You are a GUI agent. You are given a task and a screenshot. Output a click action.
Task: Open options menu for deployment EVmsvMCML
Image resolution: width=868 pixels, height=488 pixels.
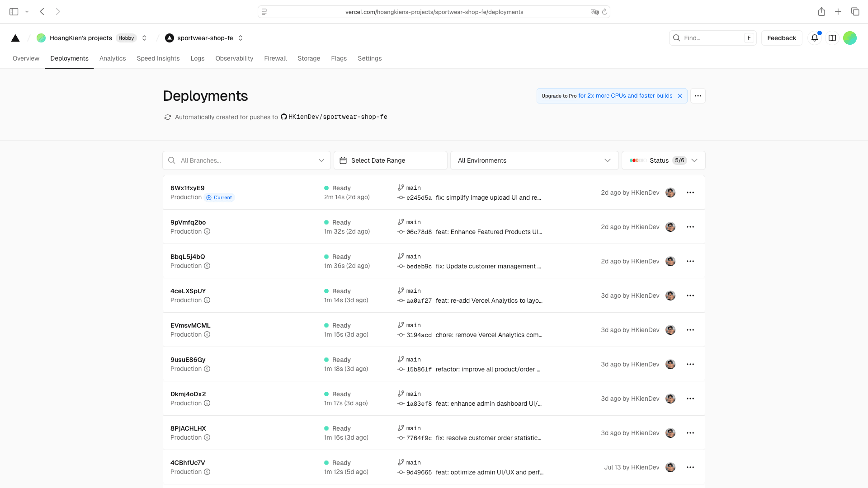point(690,330)
